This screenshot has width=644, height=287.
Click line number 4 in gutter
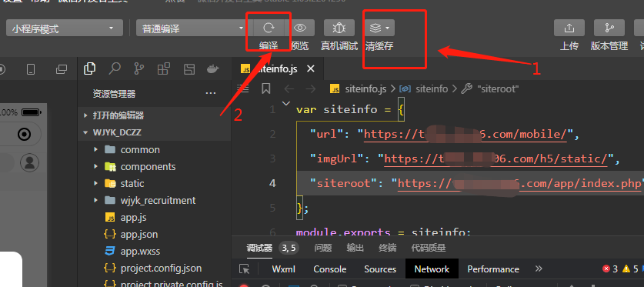point(272,183)
